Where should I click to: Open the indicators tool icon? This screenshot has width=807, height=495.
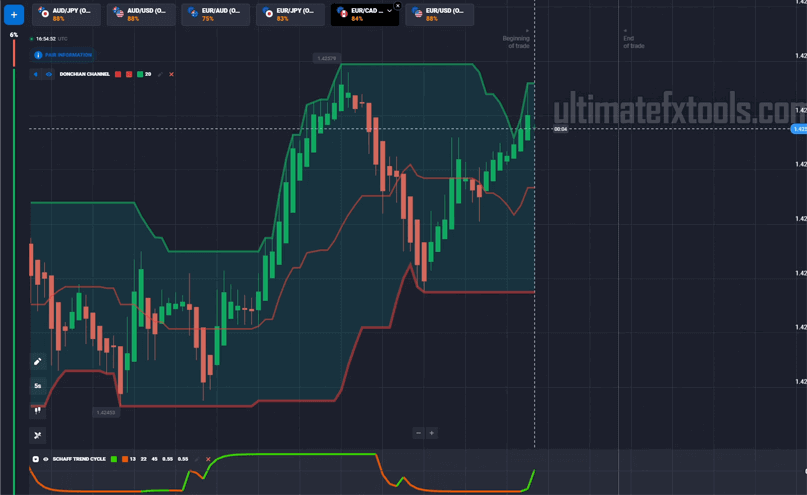[38, 435]
